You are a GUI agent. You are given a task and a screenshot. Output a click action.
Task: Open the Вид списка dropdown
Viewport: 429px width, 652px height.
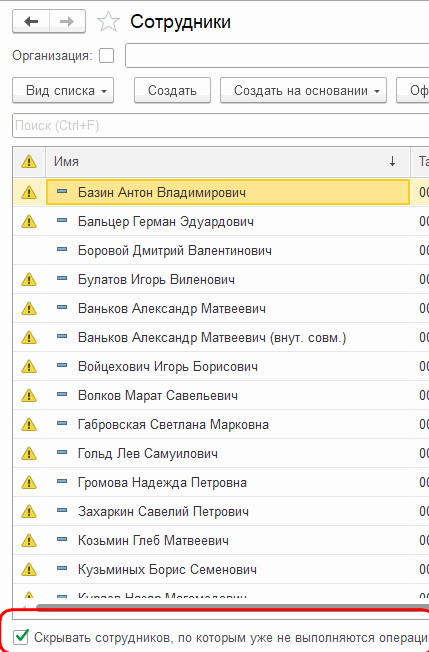(x=63, y=90)
